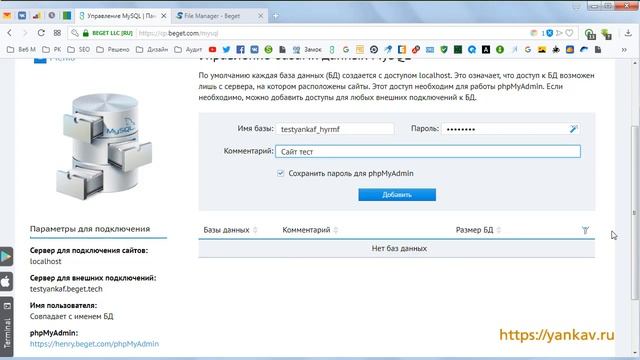Open the Speed Dial grid icon

pyautogui.click(x=57, y=33)
